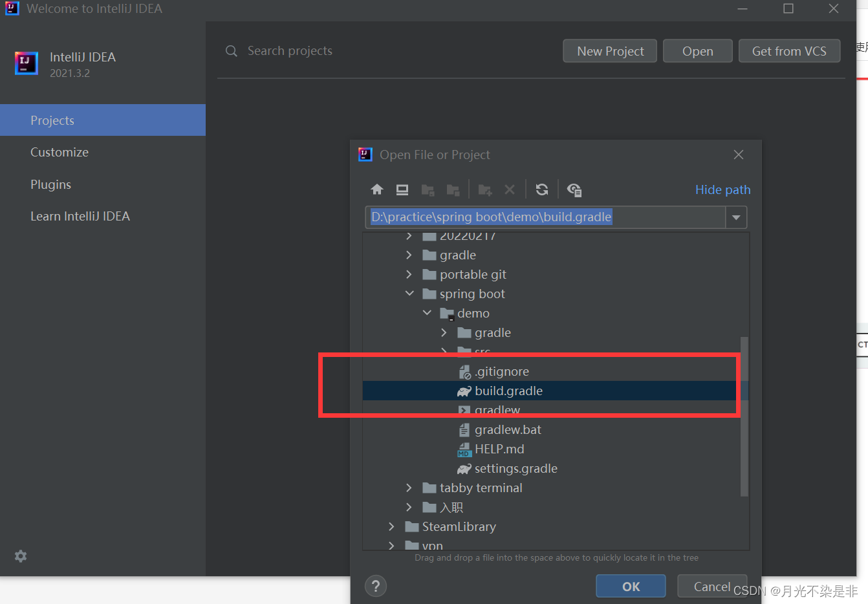Viewport: 868px width, 604px height.
Task: Click the New Project button
Action: point(610,51)
